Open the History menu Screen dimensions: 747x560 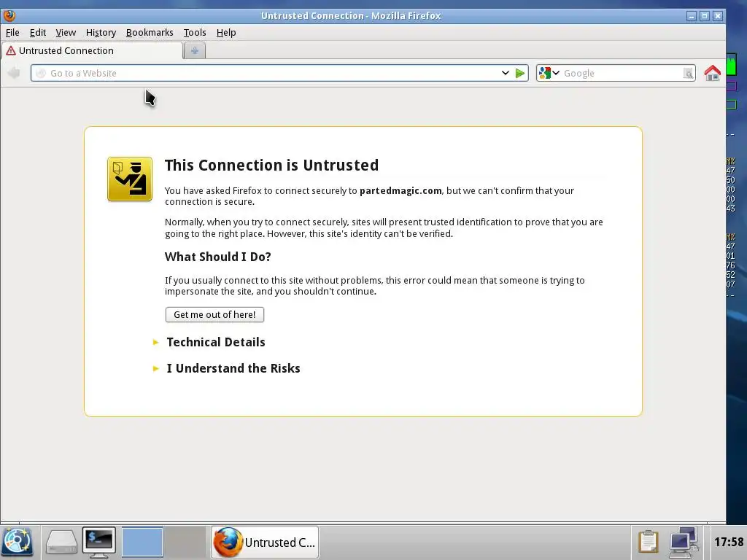pos(101,32)
